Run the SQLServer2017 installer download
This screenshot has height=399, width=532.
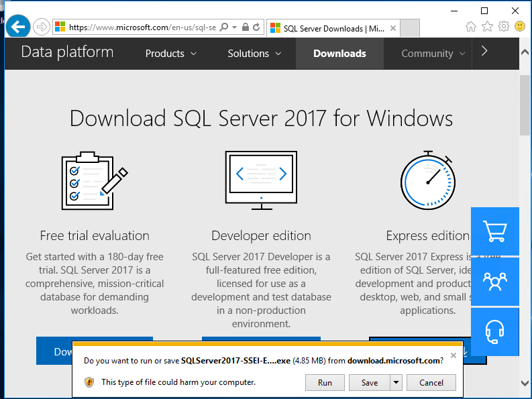325,383
